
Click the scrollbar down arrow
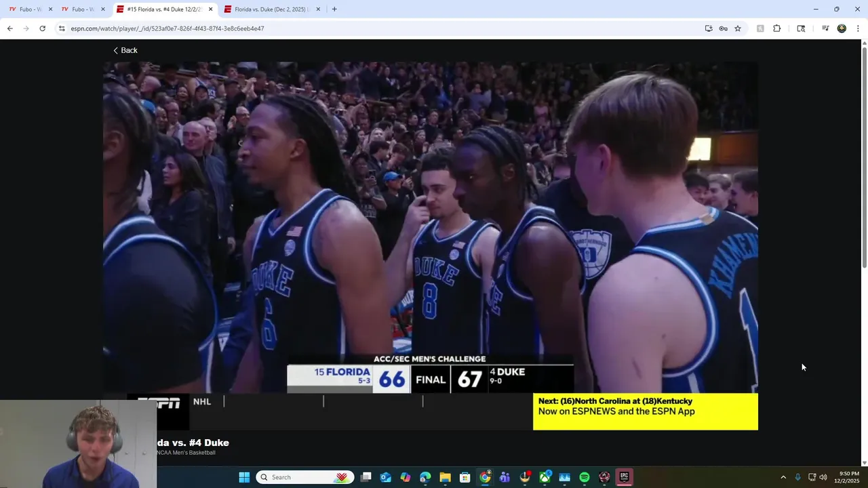pos(864,464)
